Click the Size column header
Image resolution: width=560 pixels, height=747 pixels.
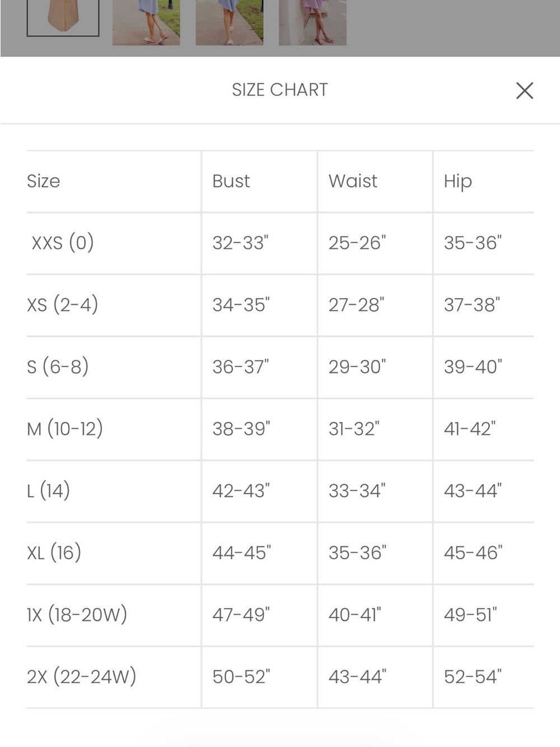point(44,181)
